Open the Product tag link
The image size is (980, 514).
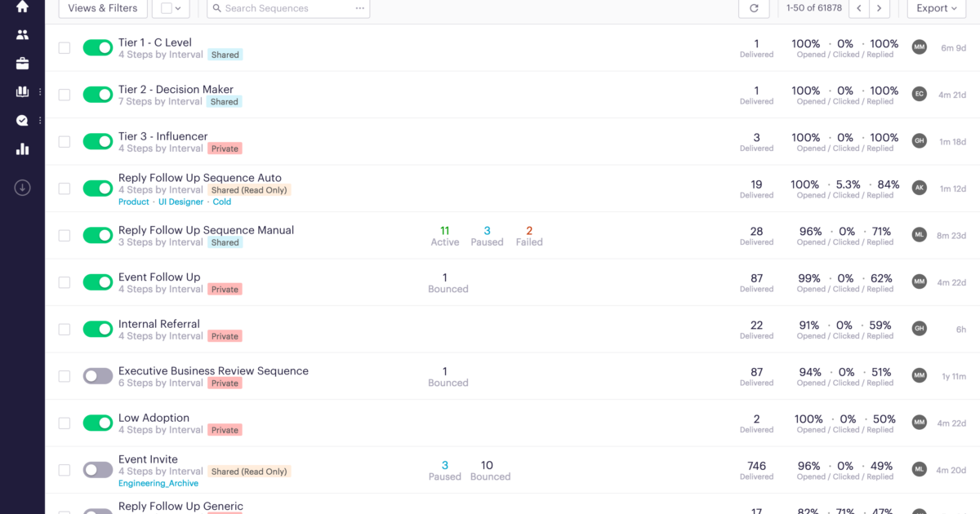tap(133, 202)
